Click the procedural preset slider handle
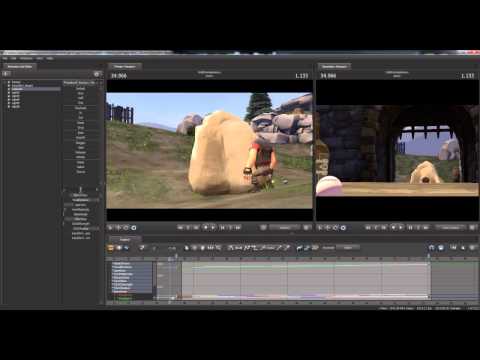 tap(80, 190)
